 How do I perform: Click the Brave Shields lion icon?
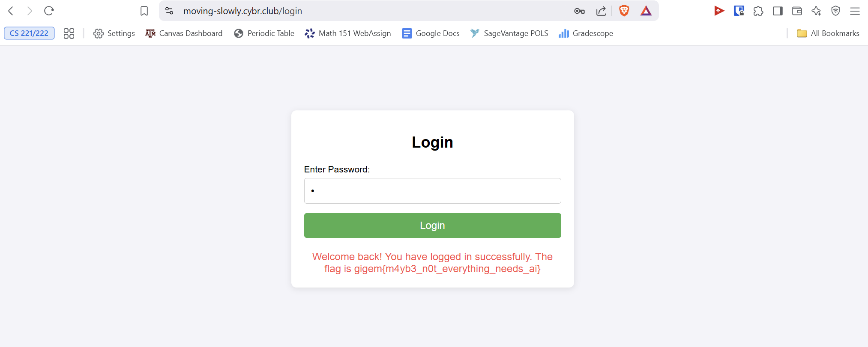[624, 11]
